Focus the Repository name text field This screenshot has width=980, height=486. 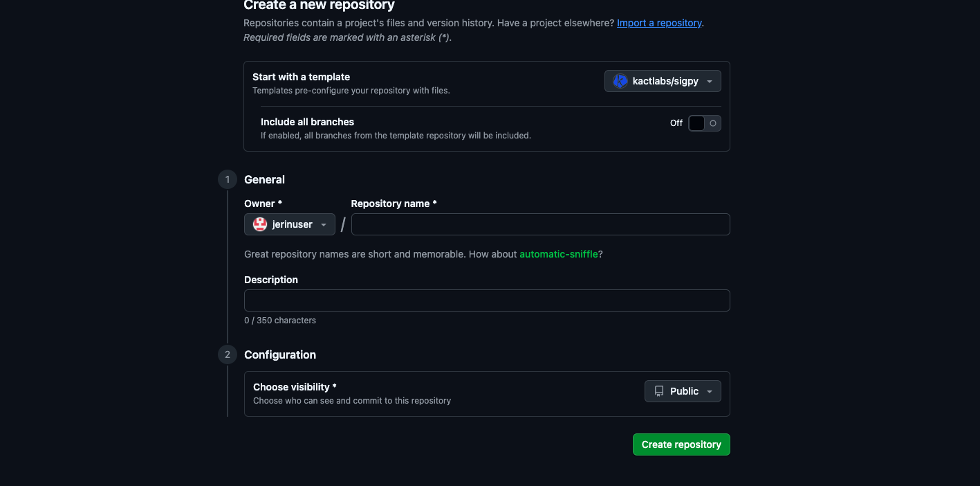[540, 224]
